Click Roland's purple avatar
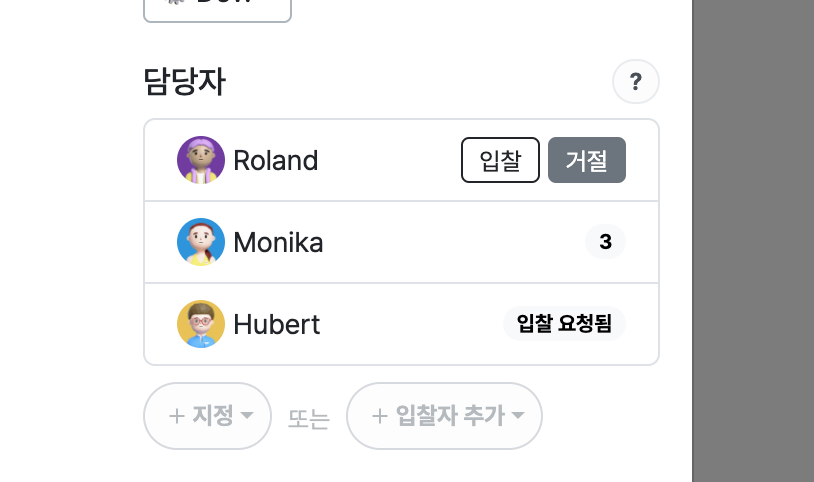This screenshot has height=482, width=814. coord(201,160)
